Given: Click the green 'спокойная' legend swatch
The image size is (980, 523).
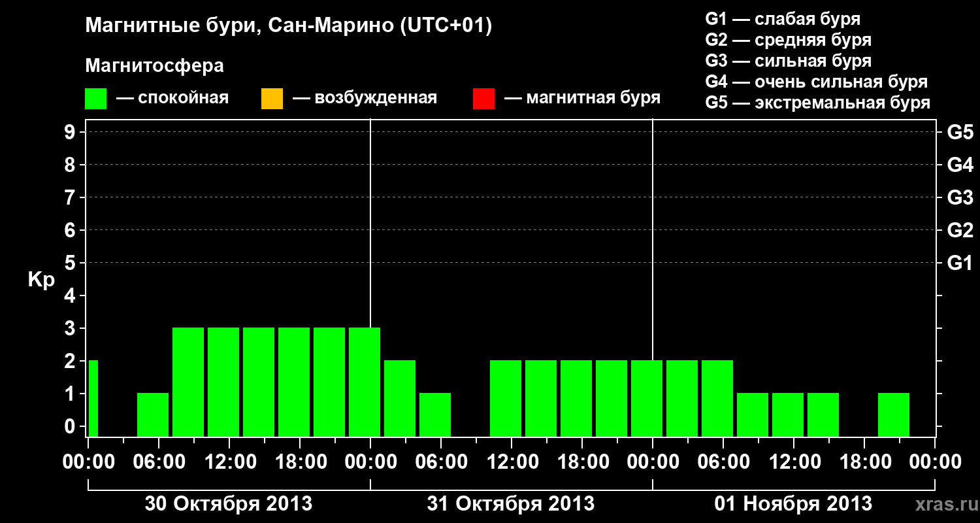Looking at the screenshot, I should (x=96, y=99).
